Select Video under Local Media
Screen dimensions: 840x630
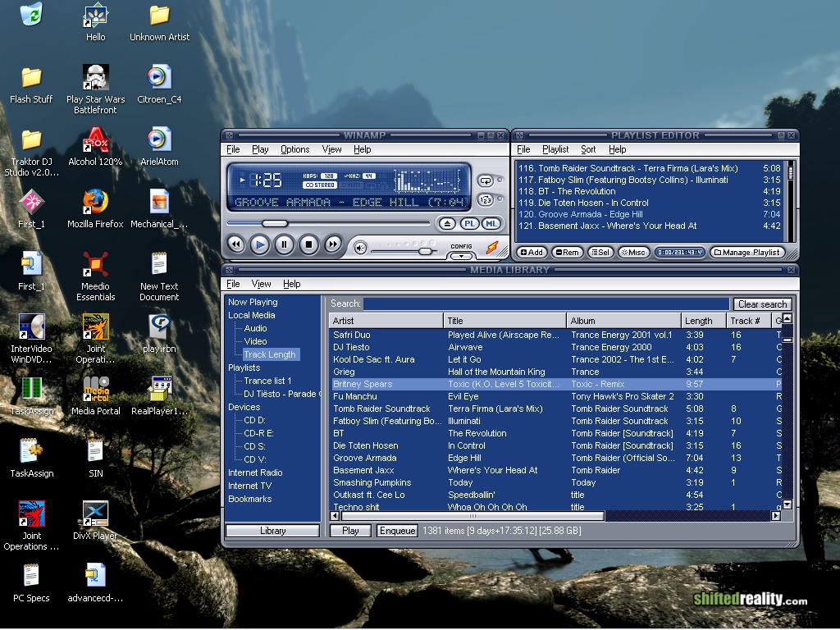click(x=255, y=341)
